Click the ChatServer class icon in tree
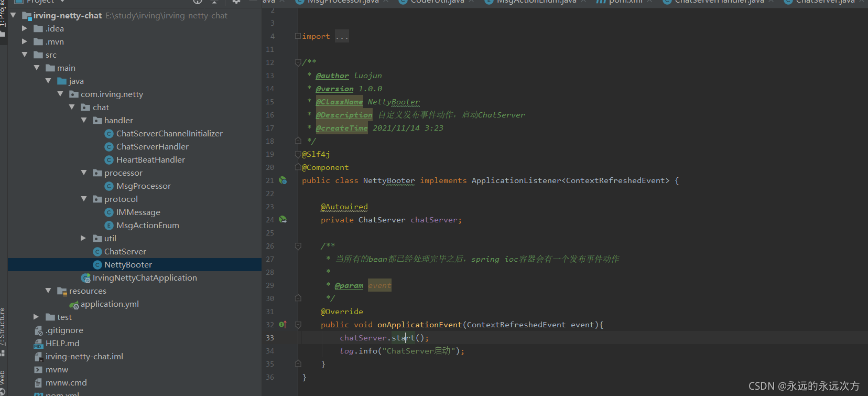This screenshot has width=868, height=396. pos(97,252)
